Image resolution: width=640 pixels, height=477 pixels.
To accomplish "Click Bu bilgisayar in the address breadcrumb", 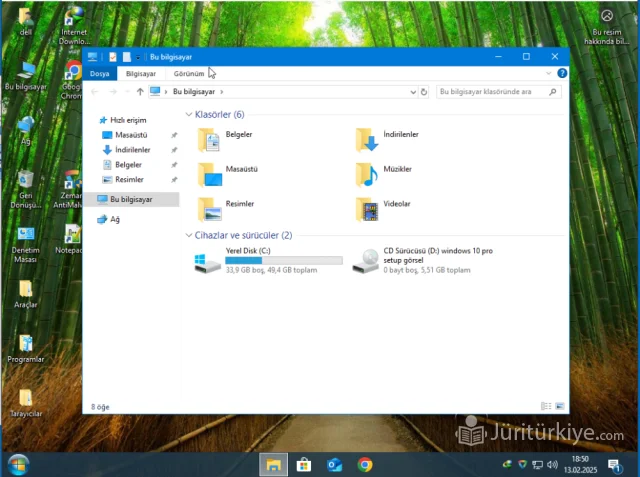I will point(194,92).
